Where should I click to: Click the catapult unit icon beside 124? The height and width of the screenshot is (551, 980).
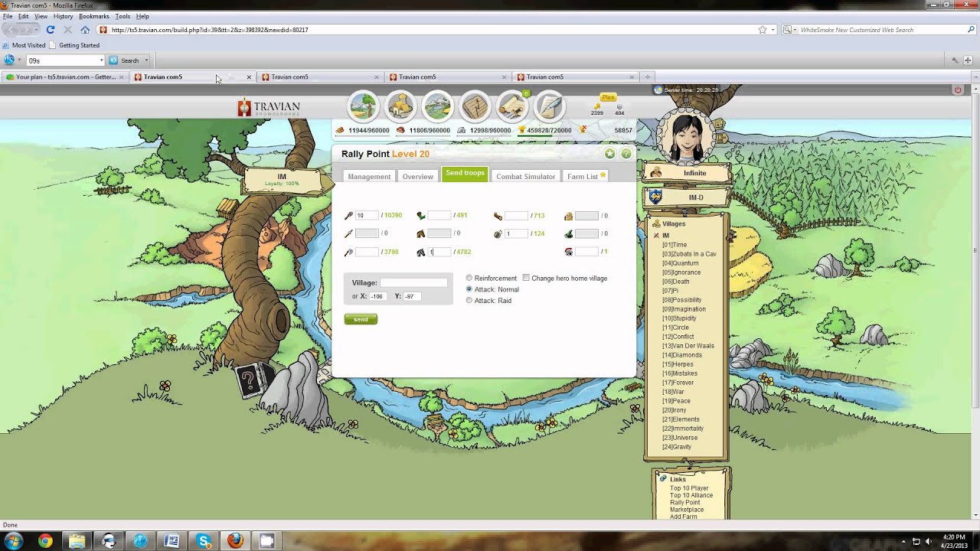[x=498, y=233]
